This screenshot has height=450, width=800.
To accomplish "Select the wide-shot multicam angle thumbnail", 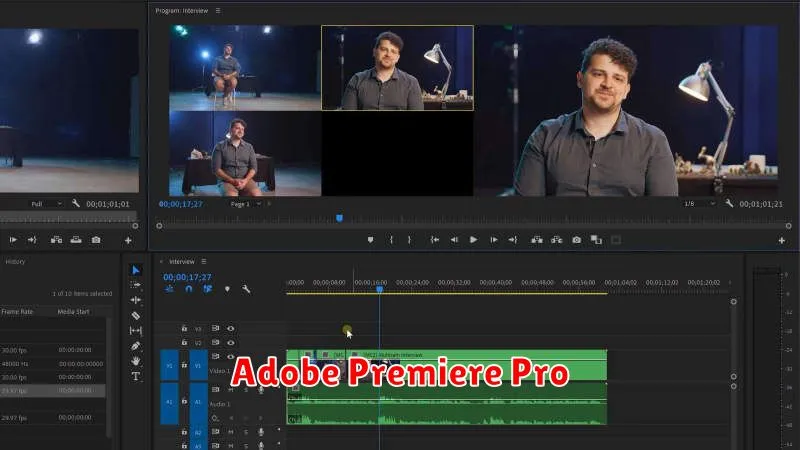I will tap(245, 68).
